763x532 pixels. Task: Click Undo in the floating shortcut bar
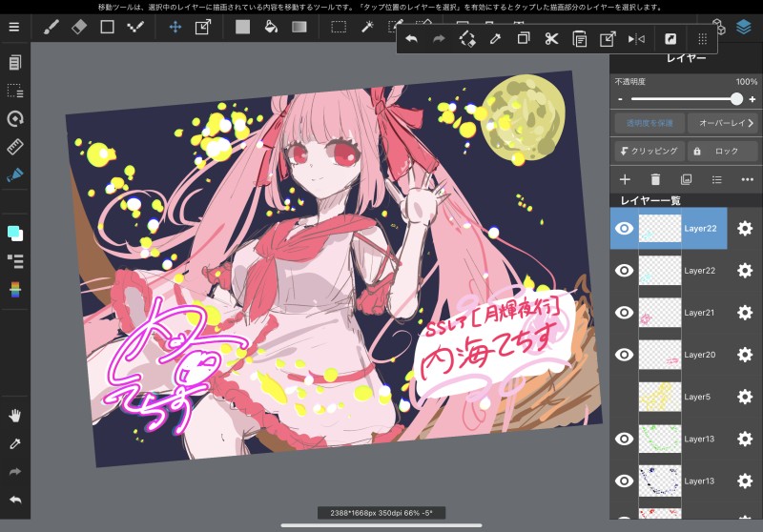click(x=412, y=39)
